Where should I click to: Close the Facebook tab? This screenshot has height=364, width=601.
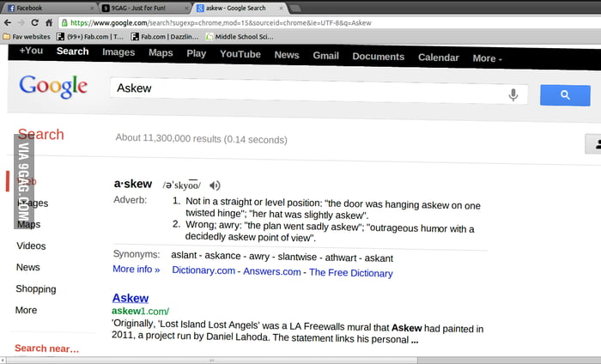click(x=92, y=8)
